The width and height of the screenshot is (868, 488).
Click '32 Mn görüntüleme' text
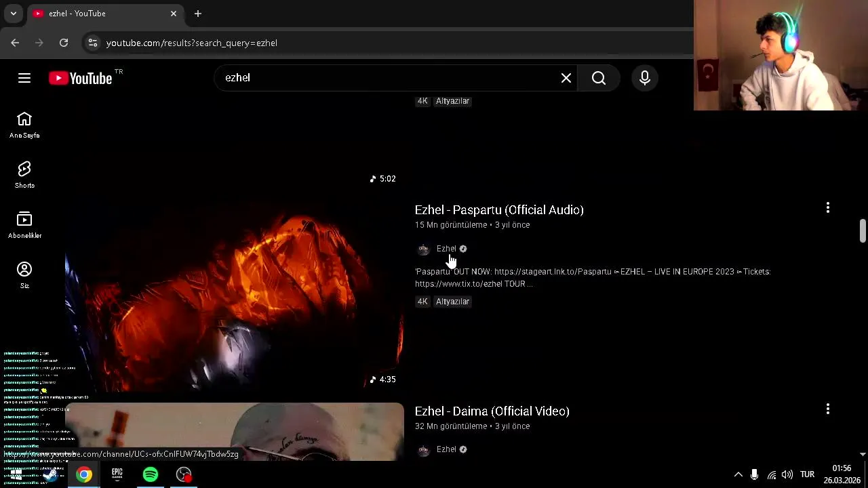(451, 426)
